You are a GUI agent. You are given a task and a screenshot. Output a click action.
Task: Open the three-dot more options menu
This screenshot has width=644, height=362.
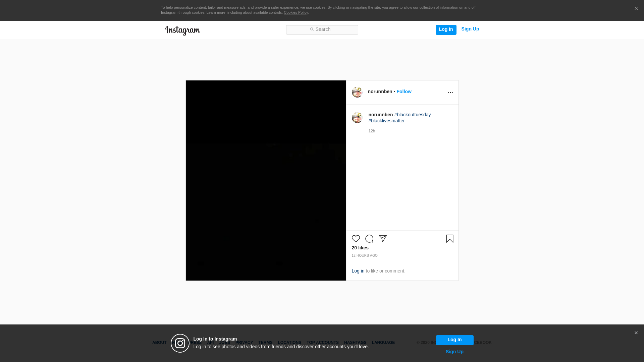click(x=450, y=93)
